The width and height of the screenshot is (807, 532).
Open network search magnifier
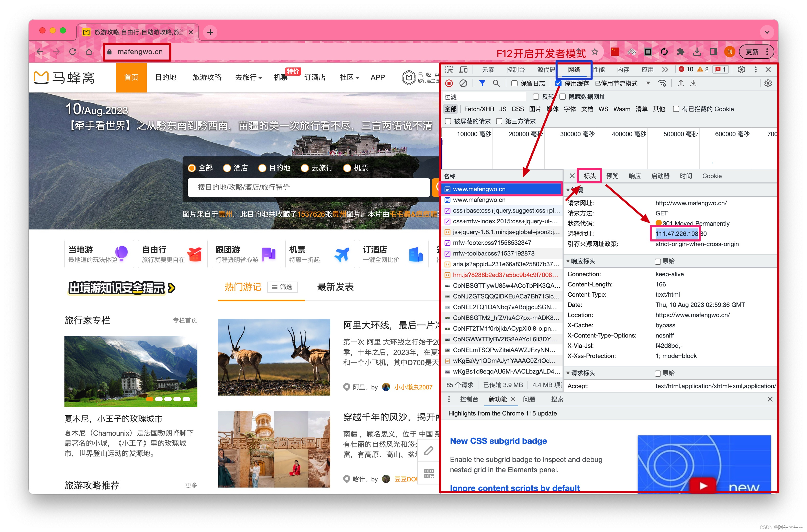pyautogui.click(x=496, y=84)
